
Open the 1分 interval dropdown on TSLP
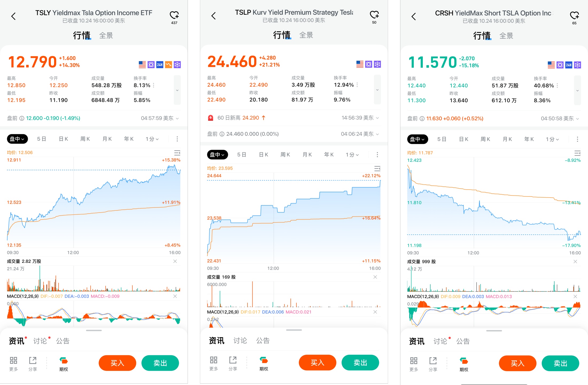point(352,155)
